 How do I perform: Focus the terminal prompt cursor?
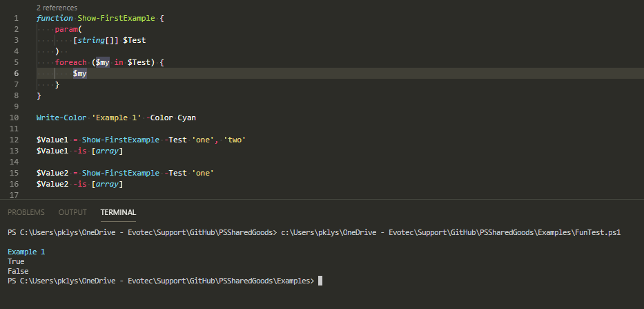(320, 281)
